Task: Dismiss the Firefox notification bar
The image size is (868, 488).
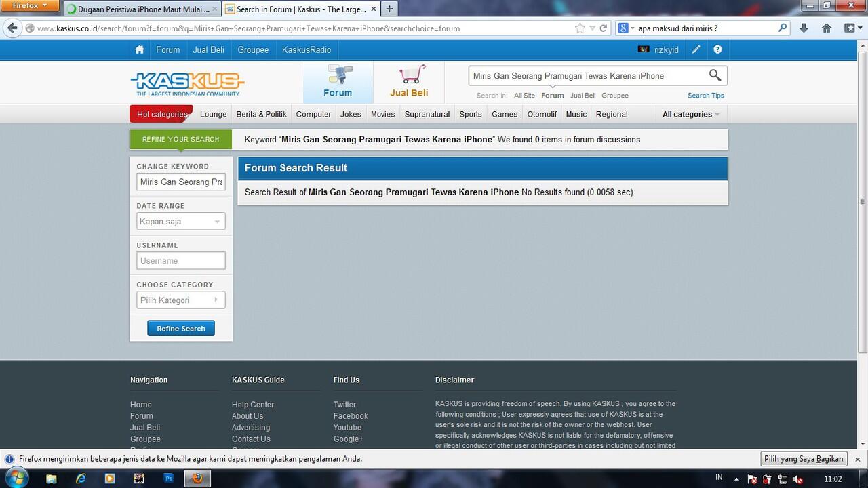Action: pyautogui.click(x=858, y=459)
